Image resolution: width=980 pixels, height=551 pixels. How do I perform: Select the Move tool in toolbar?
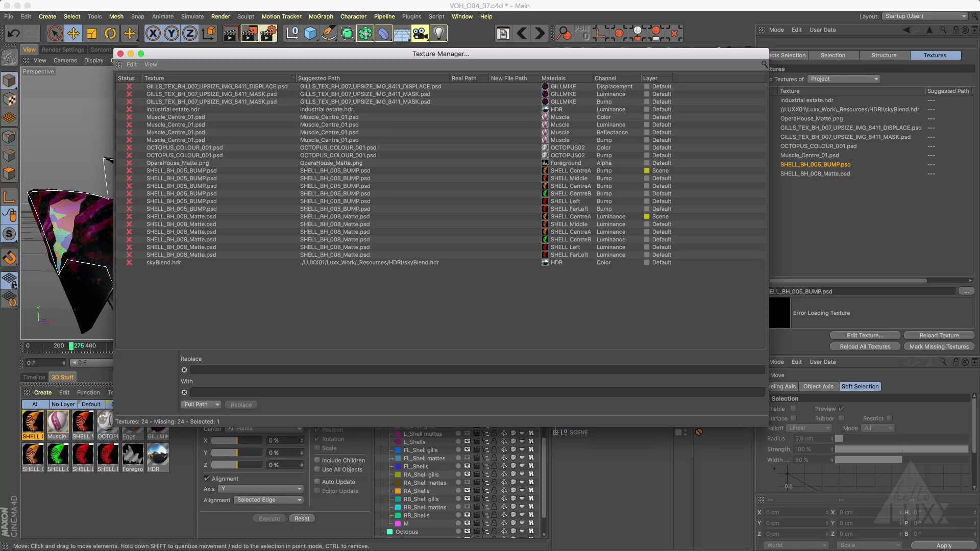pyautogui.click(x=73, y=34)
